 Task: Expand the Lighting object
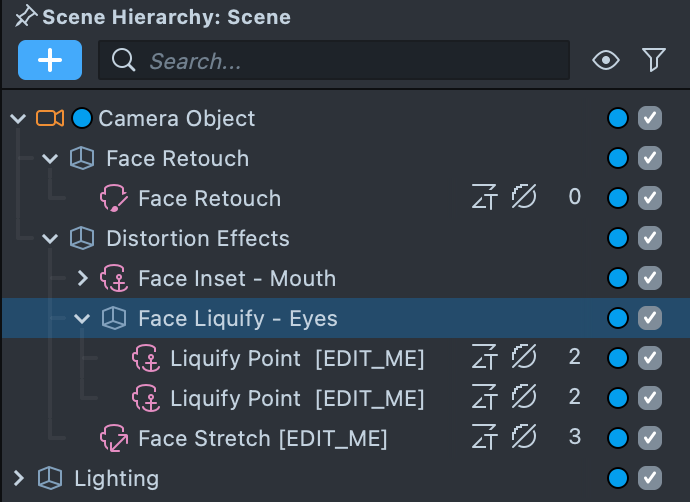coord(18,478)
